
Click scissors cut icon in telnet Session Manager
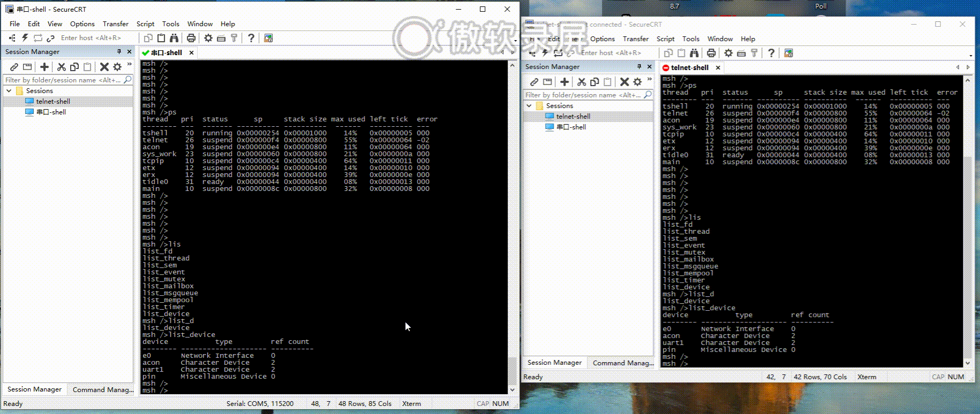tap(582, 82)
